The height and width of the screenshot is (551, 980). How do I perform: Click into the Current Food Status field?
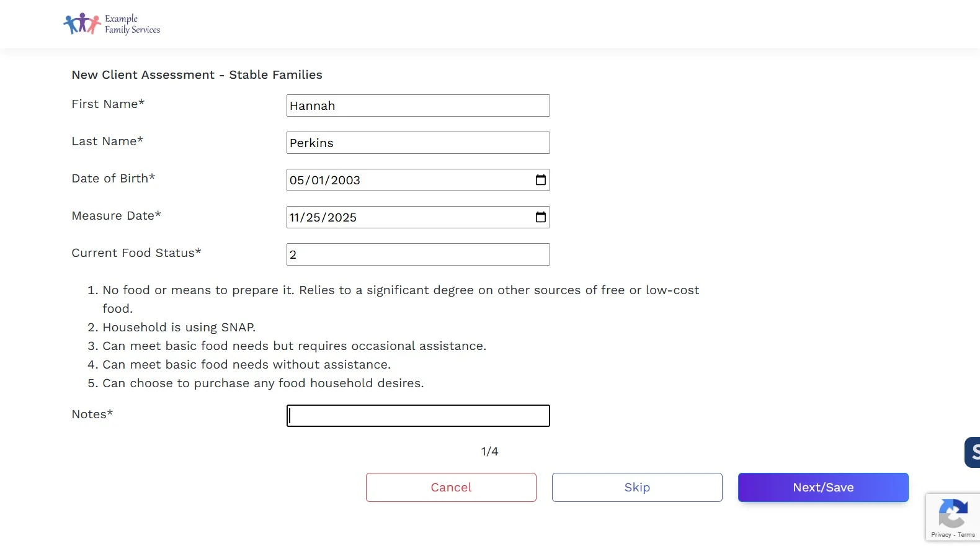pyautogui.click(x=418, y=254)
